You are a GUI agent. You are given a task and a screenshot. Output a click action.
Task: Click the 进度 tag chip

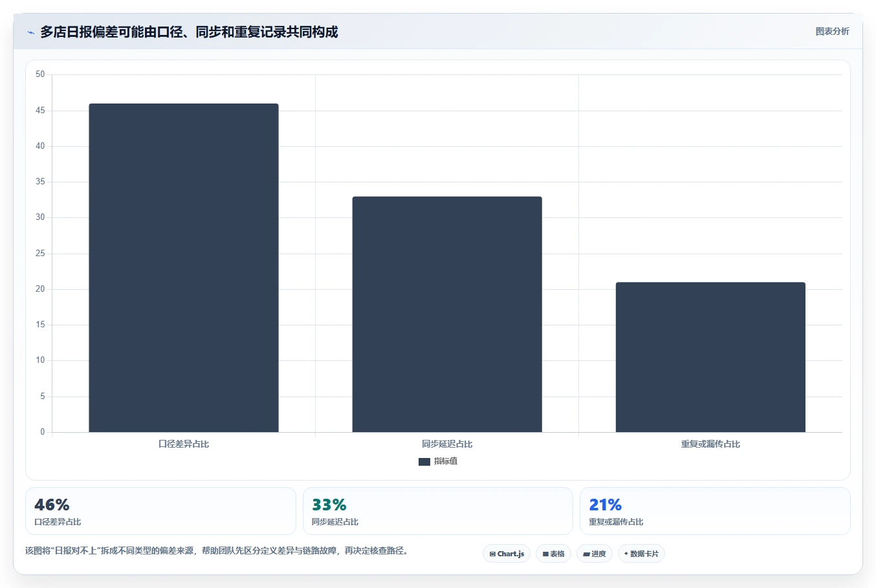(595, 554)
